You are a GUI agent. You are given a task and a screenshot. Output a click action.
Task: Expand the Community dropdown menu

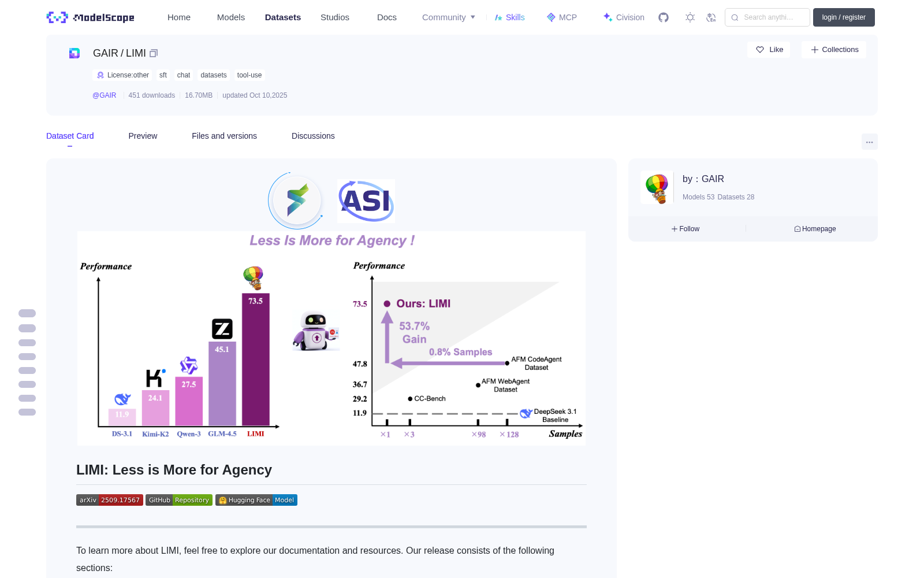449,17
